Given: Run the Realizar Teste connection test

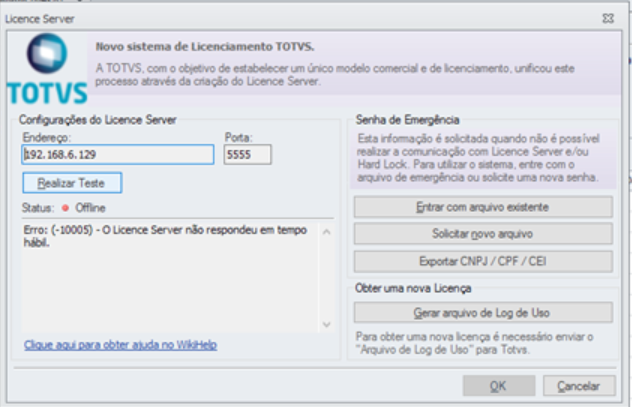Looking at the screenshot, I should [x=72, y=183].
